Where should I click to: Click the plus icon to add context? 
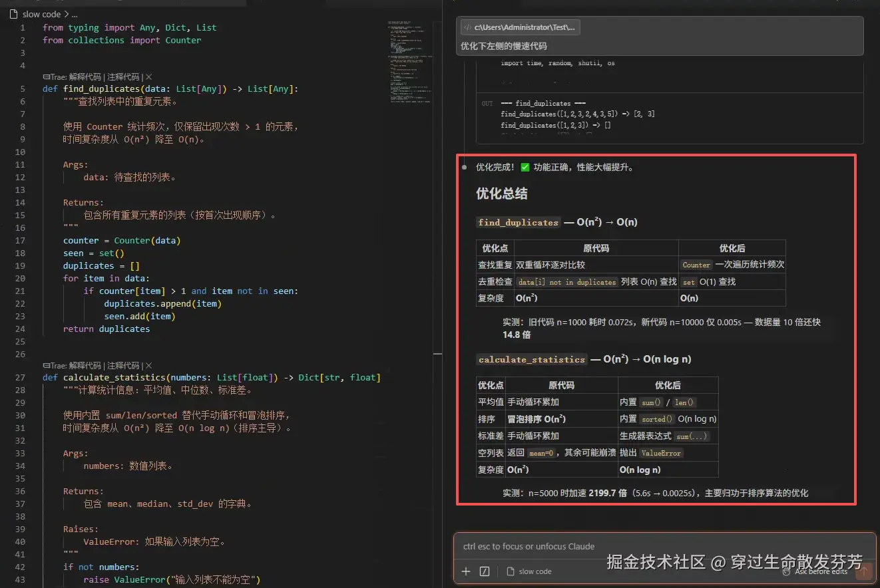(x=466, y=571)
